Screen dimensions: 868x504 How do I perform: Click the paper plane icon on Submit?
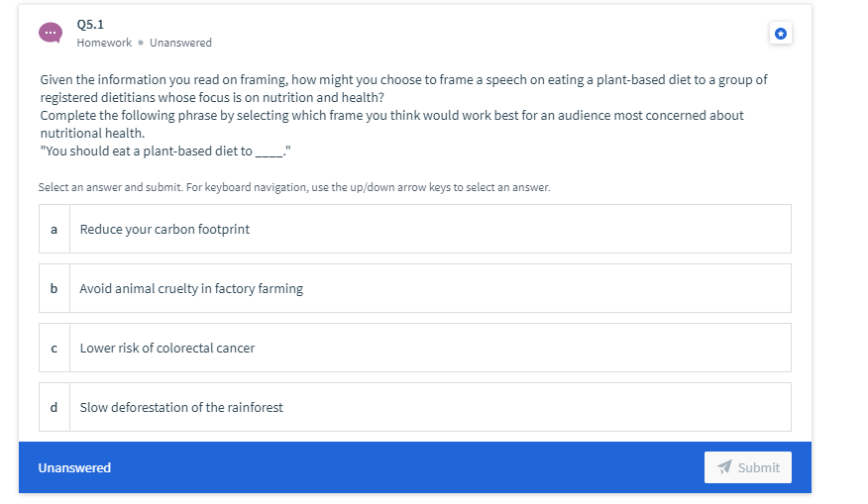(724, 467)
